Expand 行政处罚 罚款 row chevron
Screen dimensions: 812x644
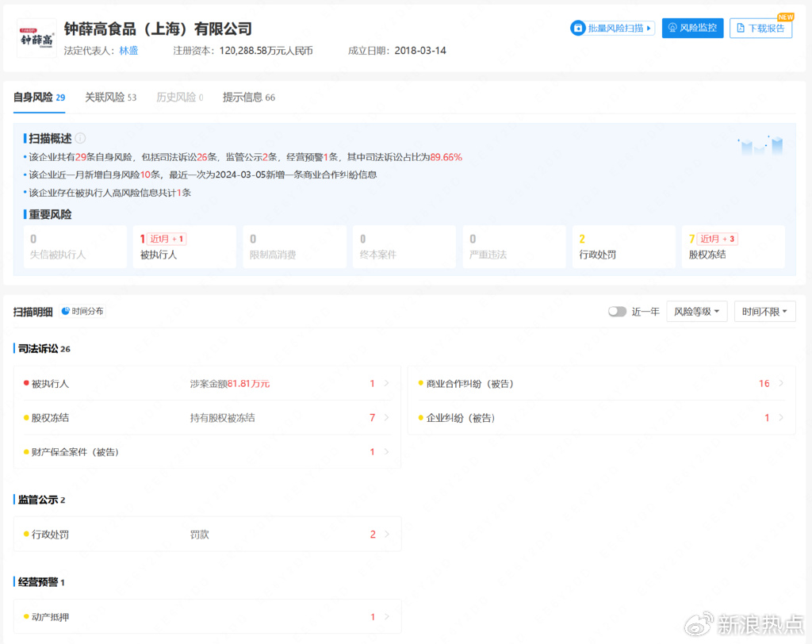(x=386, y=535)
